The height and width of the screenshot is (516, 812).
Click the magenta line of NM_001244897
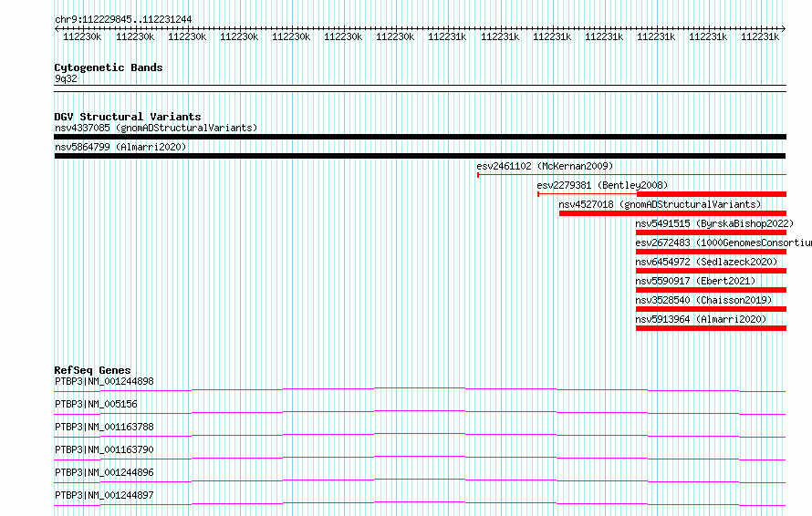[420, 502]
